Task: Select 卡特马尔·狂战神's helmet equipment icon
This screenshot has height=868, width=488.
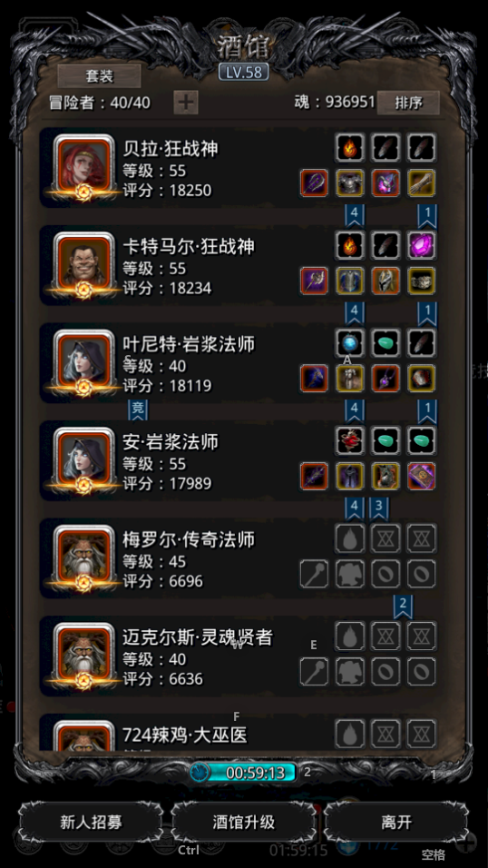Action: pos(386,281)
